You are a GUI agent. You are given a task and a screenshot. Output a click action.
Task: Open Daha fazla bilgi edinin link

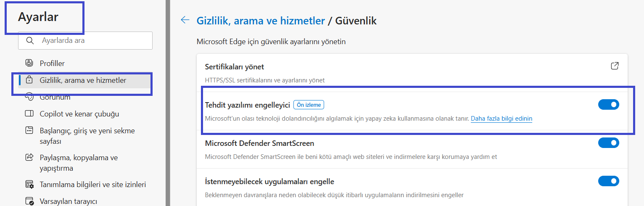(x=501, y=119)
